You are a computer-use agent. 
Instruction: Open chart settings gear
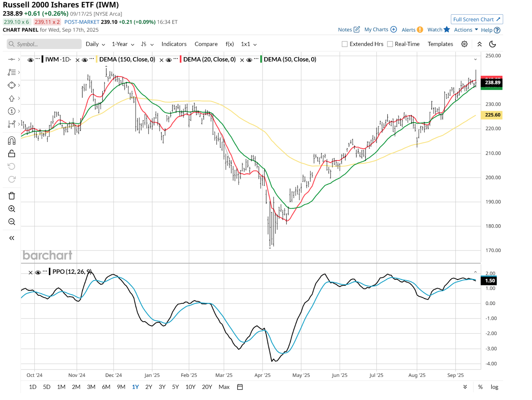coord(465,44)
